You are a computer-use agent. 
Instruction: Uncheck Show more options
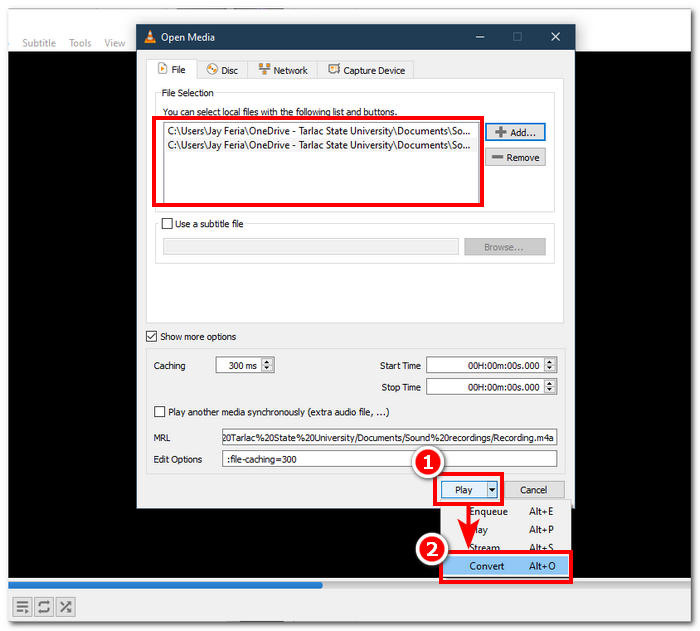(151, 336)
